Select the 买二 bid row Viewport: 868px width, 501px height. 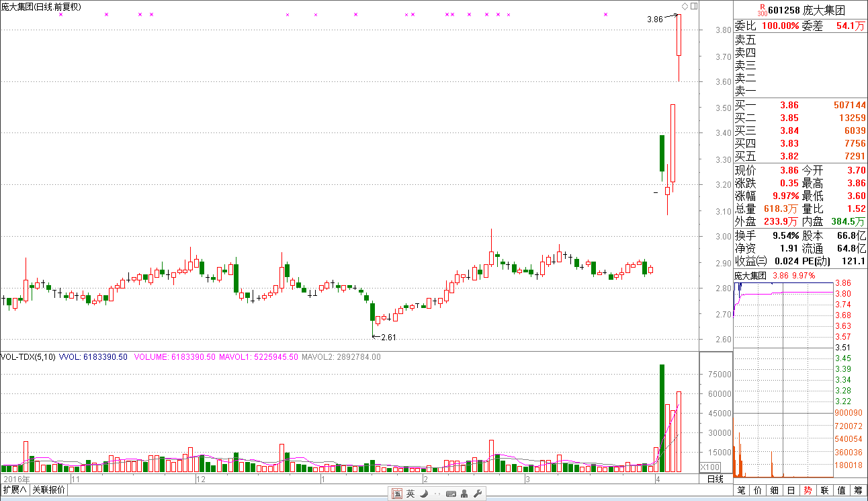[x=800, y=118]
